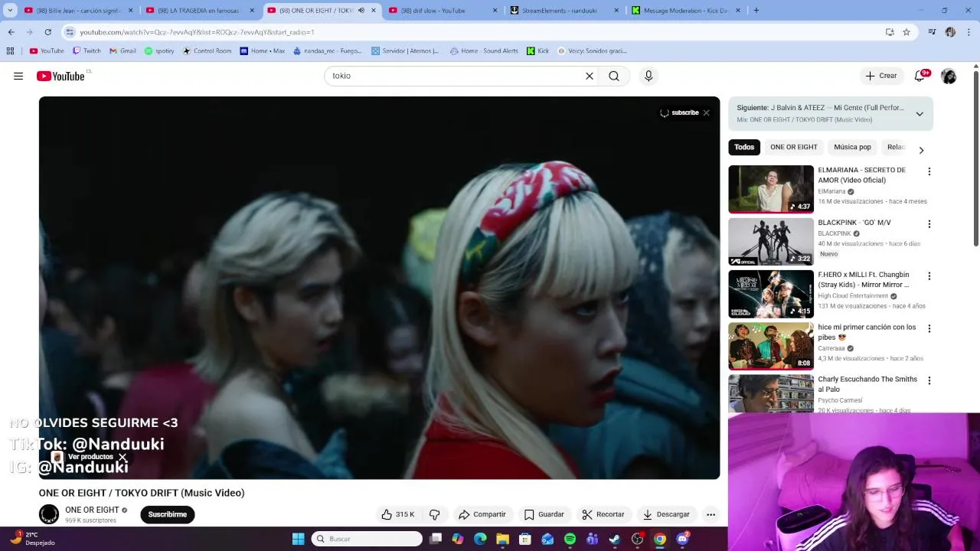Viewport: 980px width, 551px height.
Task: Open Chrome profile avatar in toolbar
Action: [x=950, y=32]
